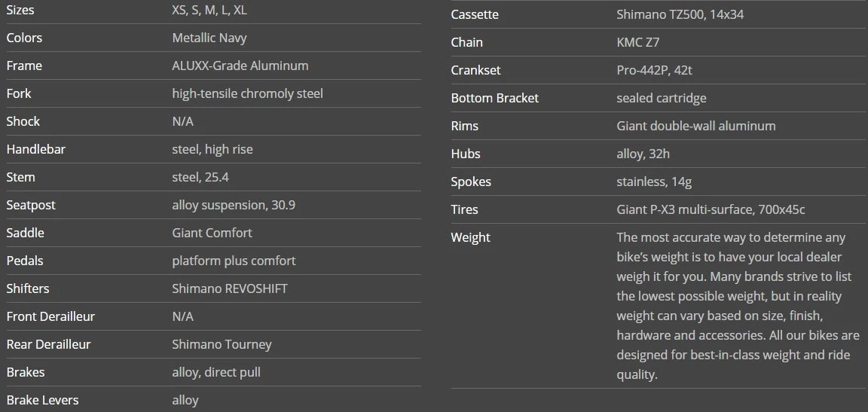Viewport: 868px width, 412px height.
Task: Click the Seatpost value alloy suspension, 30.9
Action: tap(237, 205)
